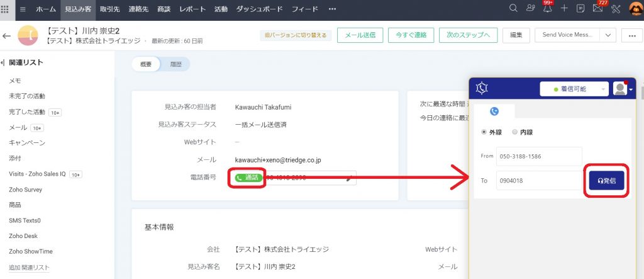Click 旧バージョンに切り替える link

(x=296, y=35)
